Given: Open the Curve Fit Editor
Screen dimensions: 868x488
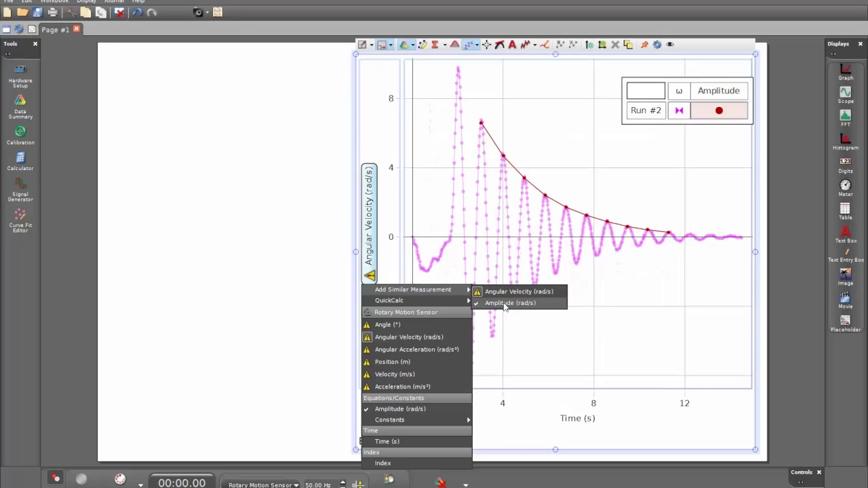Looking at the screenshot, I should click(x=20, y=221).
